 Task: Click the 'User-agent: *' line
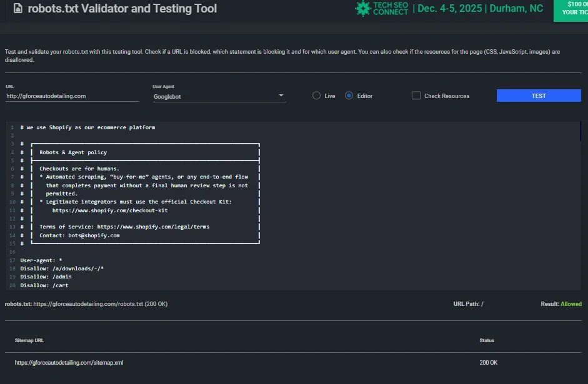[41, 260]
